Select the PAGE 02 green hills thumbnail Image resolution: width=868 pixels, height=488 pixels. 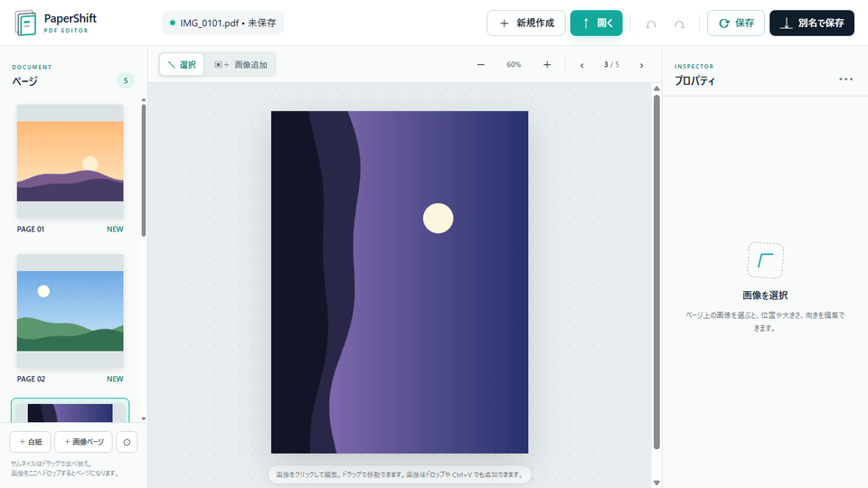tap(71, 311)
